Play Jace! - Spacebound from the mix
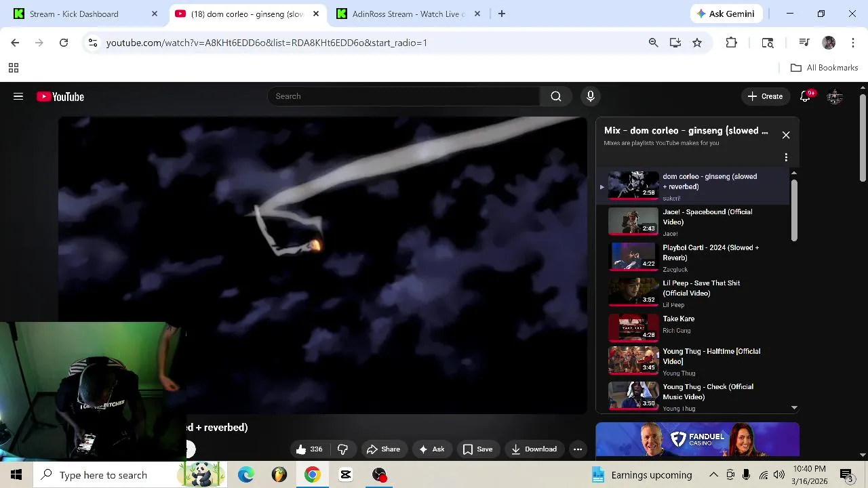Image resolution: width=868 pixels, height=488 pixels. tap(693, 222)
